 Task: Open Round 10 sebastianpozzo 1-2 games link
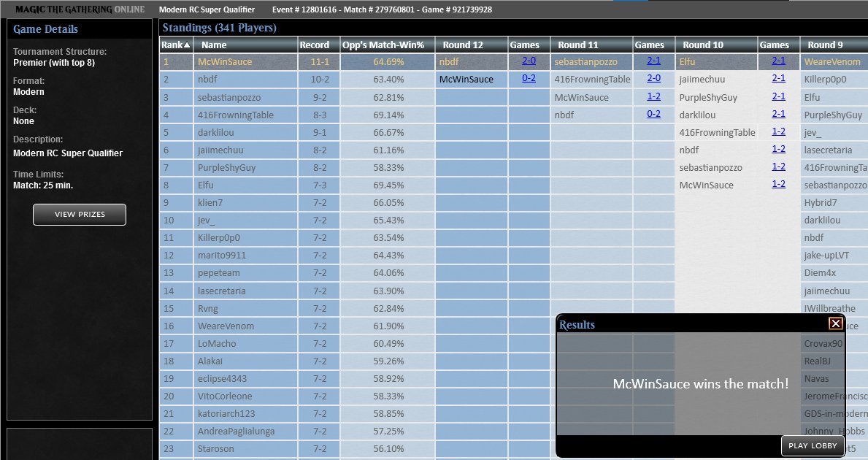pyautogui.click(x=778, y=166)
